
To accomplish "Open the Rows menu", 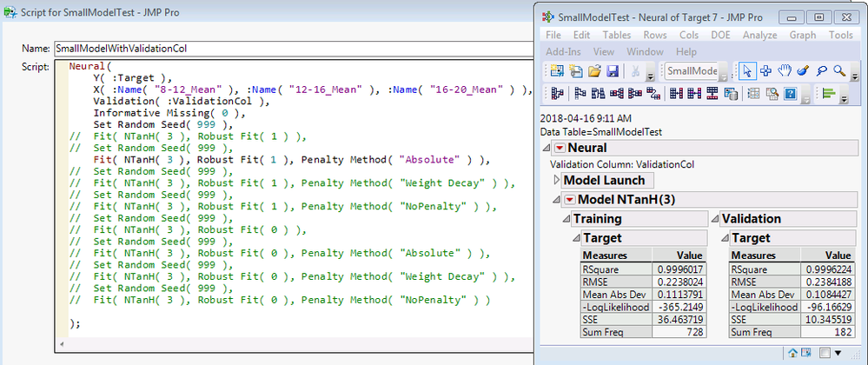I will [x=655, y=35].
